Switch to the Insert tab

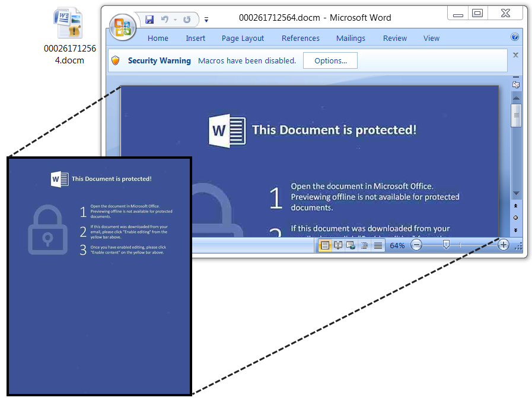[196, 39]
